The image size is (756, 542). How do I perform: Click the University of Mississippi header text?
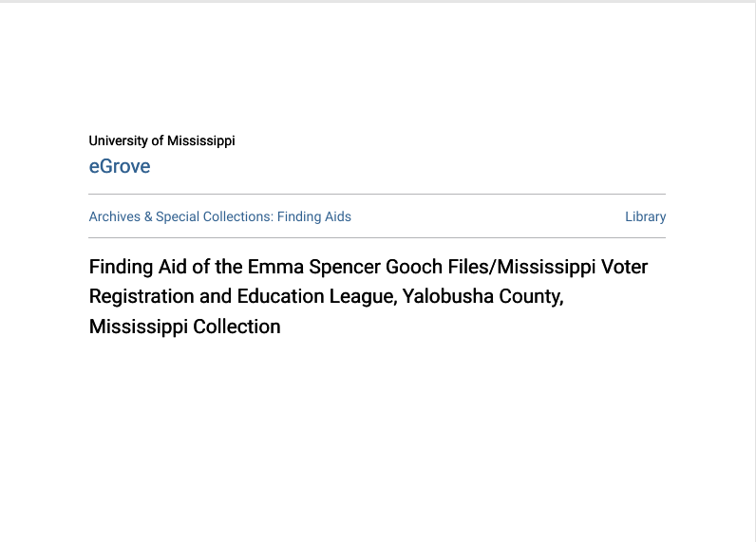161,140
